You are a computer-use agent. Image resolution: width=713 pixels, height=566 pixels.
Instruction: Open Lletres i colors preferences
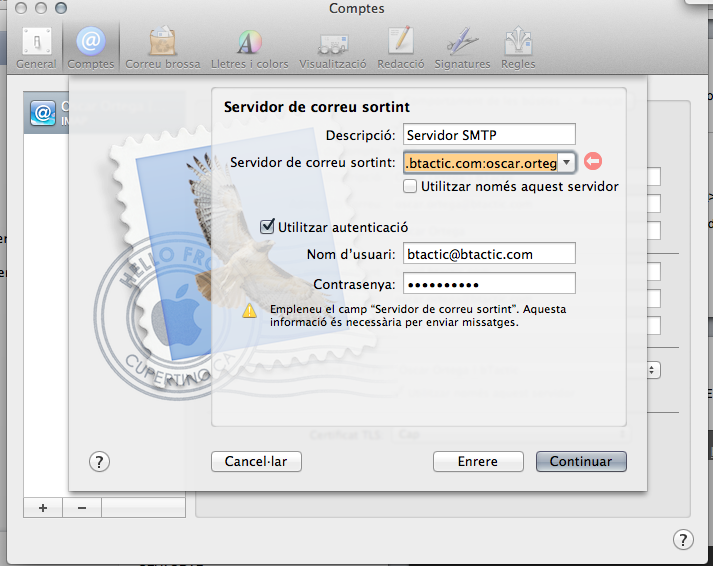coord(250,48)
